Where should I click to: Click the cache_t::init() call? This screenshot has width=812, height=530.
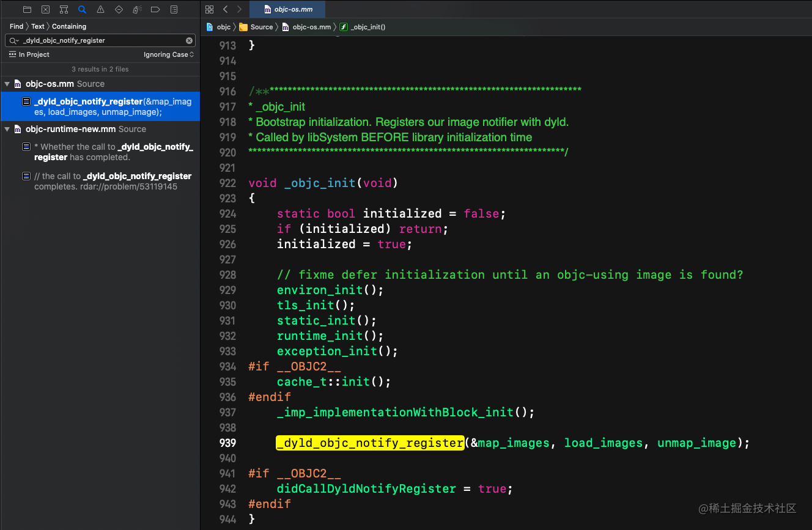click(x=334, y=381)
